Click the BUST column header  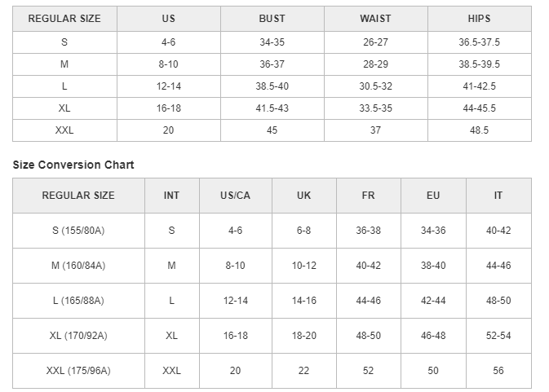[x=272, y=19]
